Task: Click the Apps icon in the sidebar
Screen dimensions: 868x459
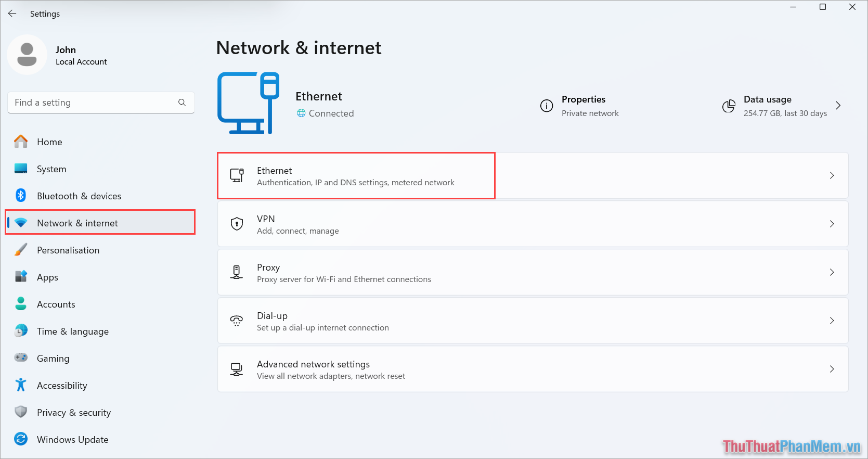Action: 20,277
